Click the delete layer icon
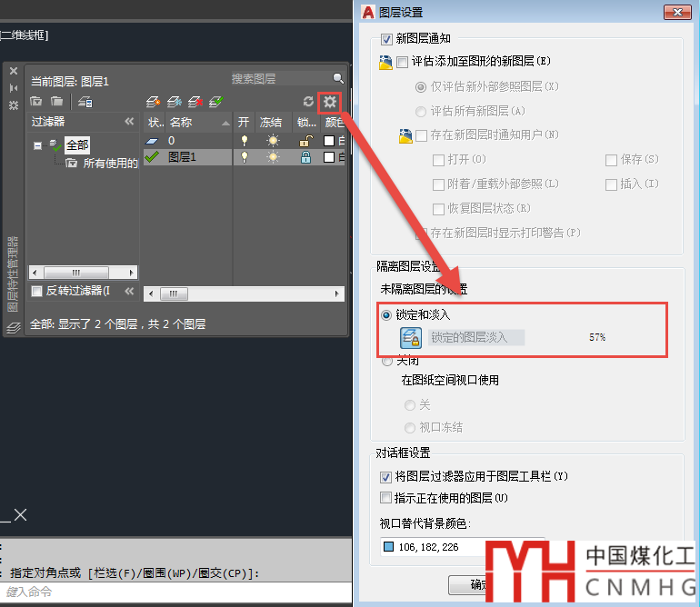This screenshot has width=700, height=607. click(x=195, y=102)
